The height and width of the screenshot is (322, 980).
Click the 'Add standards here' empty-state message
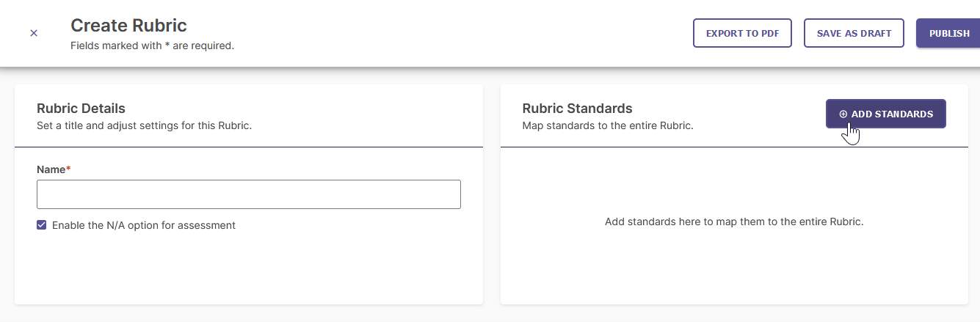tap(734, 222)
